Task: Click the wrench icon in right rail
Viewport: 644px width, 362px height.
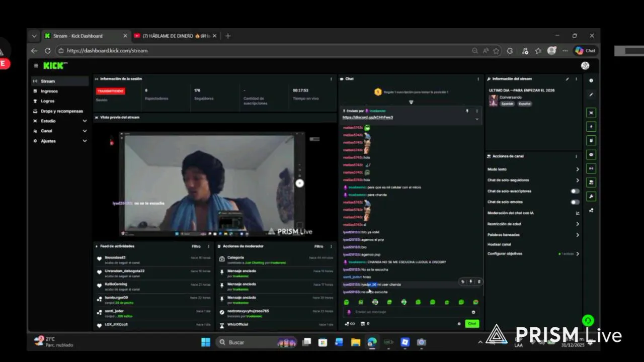Action: click(x=591, y=197)
